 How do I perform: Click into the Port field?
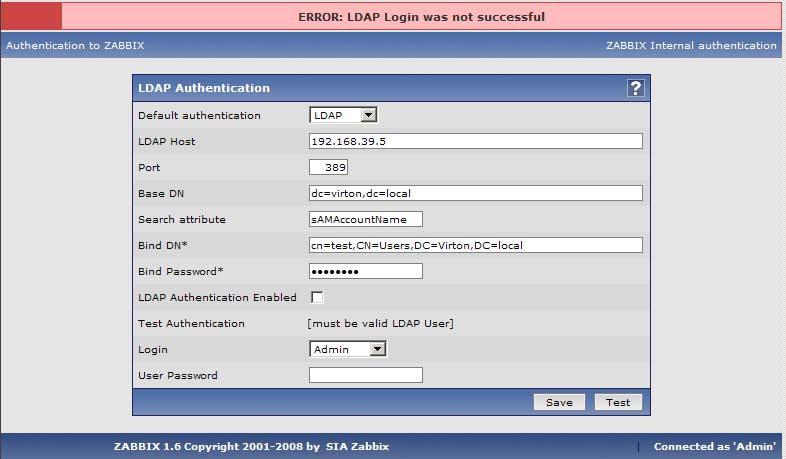pos(328,167)
